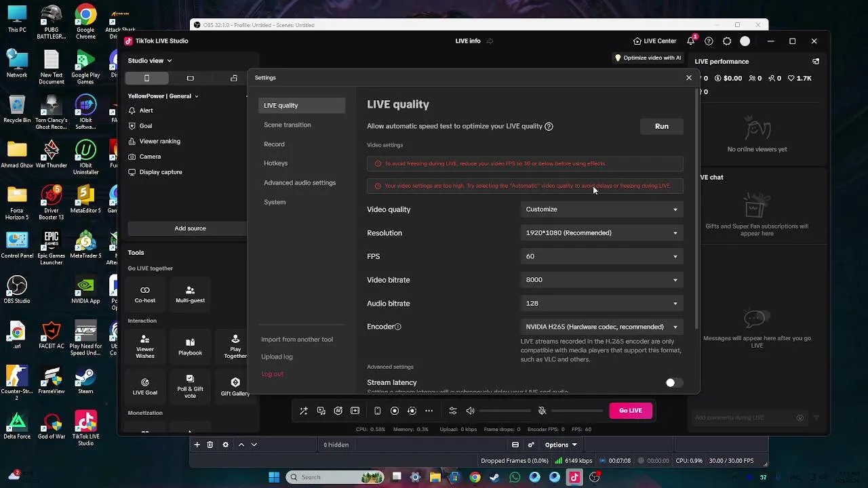This screenshot has height=488, width=868.
Task: Click help icon next to speed test text
Action: tap(549, 126)
